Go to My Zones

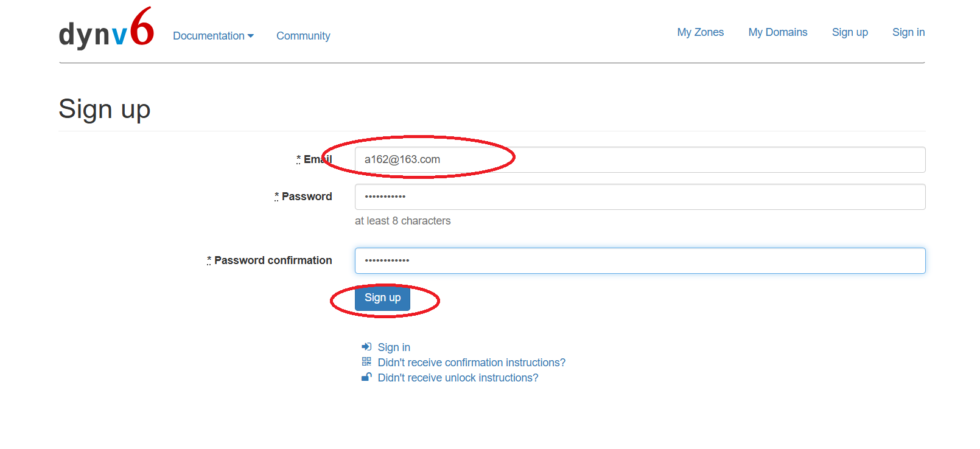click(700, 32)
